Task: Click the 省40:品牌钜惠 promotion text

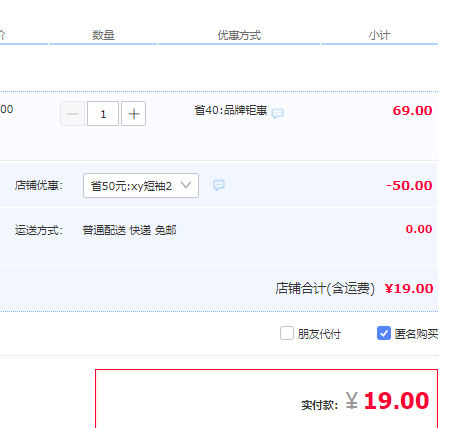Action: (231, 110)
